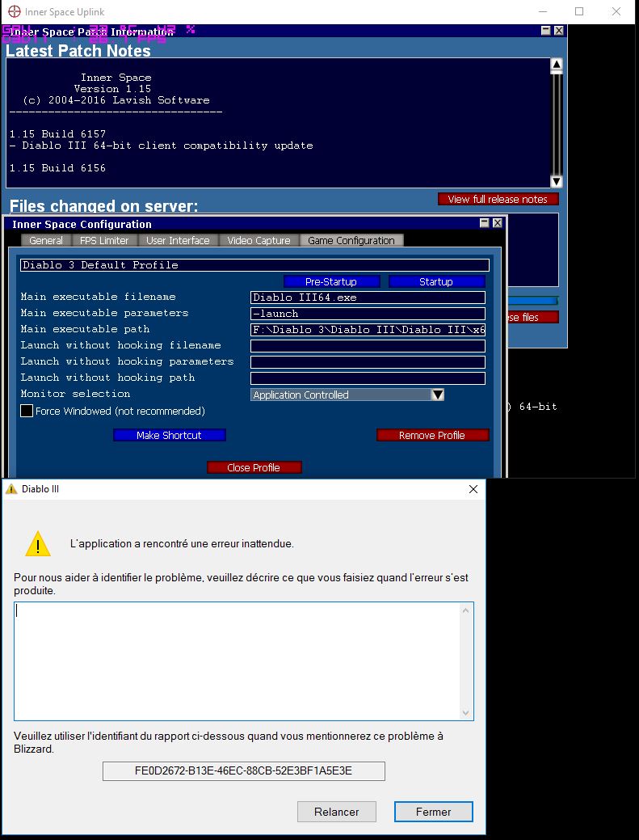Close the Diablo III error dialog
Viewport: 639px width, 840px height.
tap(473, 489)
